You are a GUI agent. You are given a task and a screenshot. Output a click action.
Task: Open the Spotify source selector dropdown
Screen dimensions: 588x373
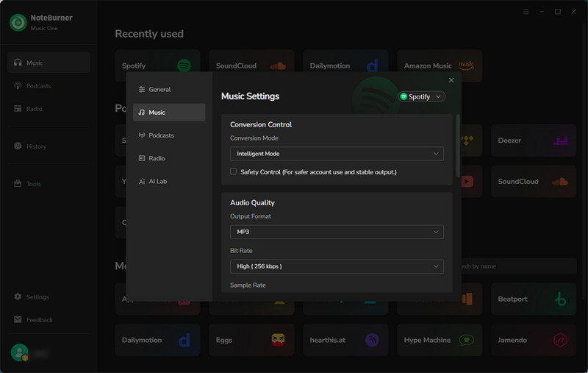[x=421, y=96]
